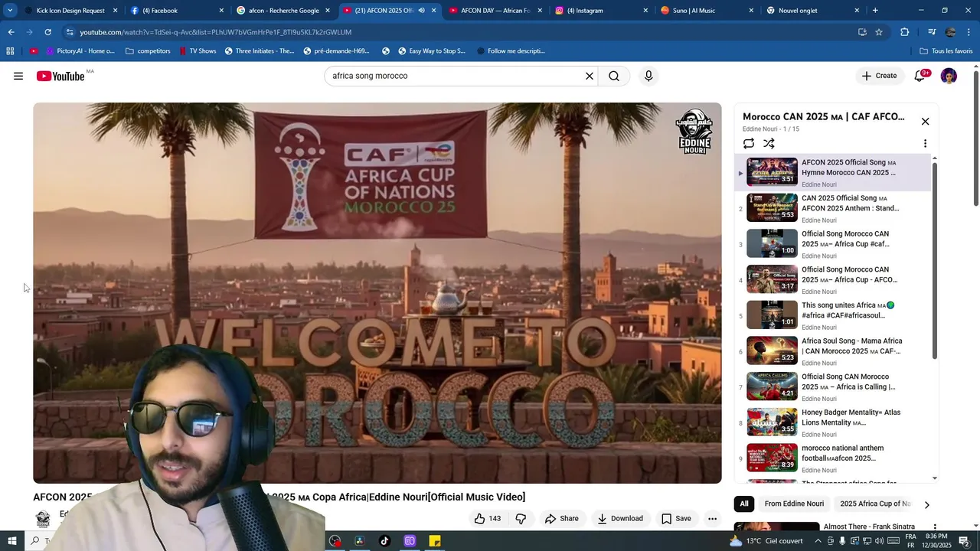Switch to afcon Recherche Google tab
Screen dimensions: 980x551
283,11
